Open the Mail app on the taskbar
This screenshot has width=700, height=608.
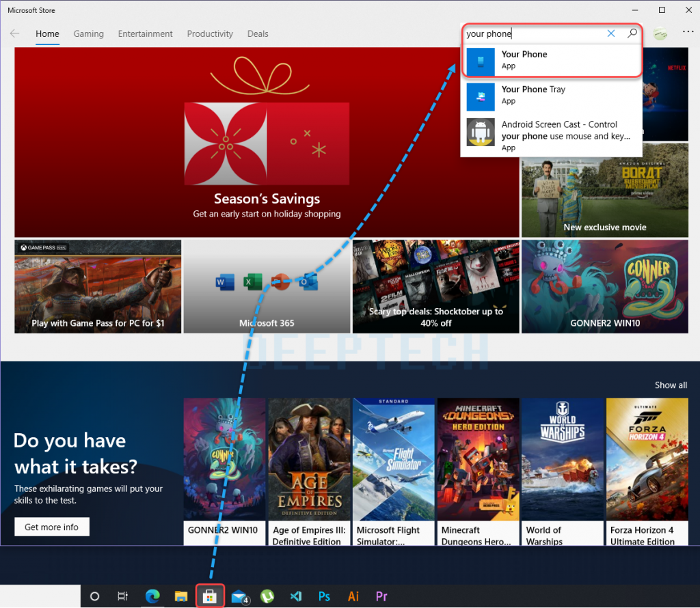tap(239, 596)
